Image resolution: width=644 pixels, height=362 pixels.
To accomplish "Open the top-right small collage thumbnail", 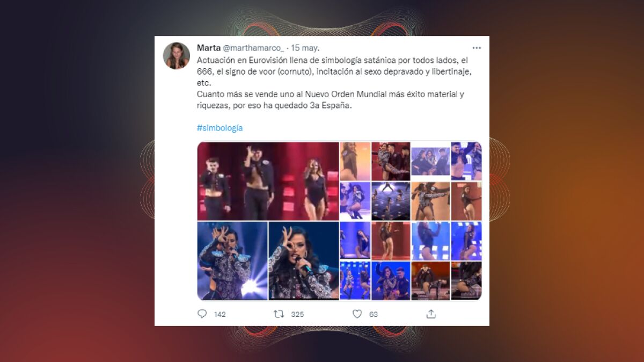I will tap(466, 161).
